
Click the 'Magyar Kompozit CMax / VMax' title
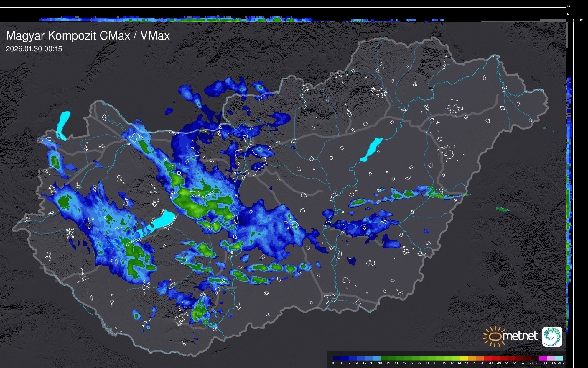88,36
